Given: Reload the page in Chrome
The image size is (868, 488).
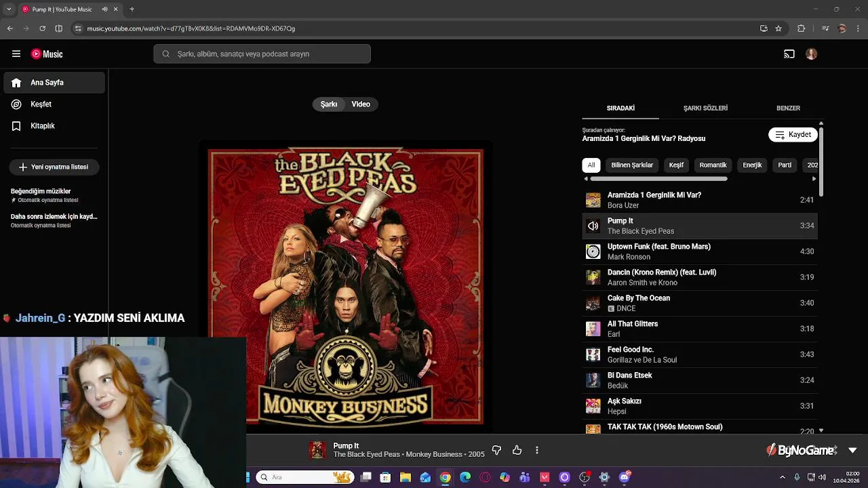Looking at the screenshot, I should [42, 28].
